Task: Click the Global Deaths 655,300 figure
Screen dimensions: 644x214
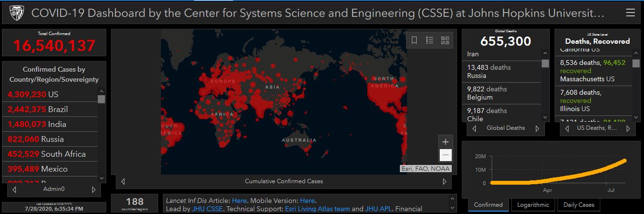Action: point(506,41)
